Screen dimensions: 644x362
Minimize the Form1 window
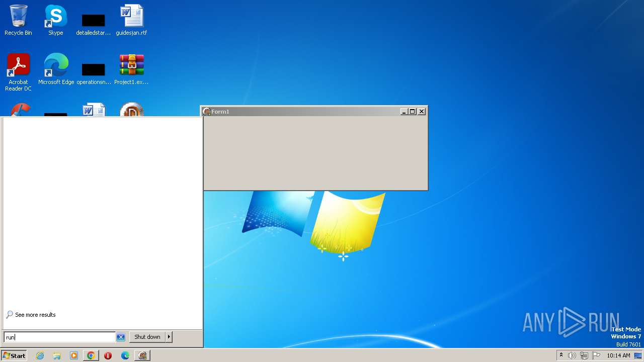click(404, 112)
